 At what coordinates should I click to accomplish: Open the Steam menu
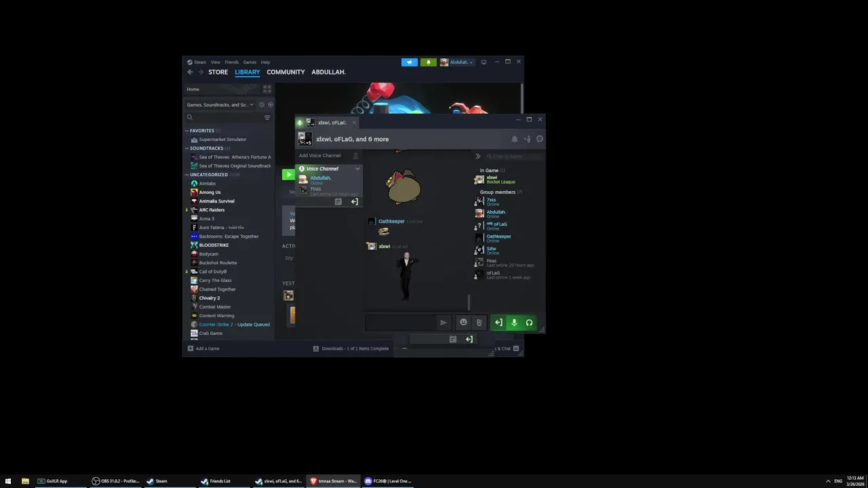tap(199, 62)
